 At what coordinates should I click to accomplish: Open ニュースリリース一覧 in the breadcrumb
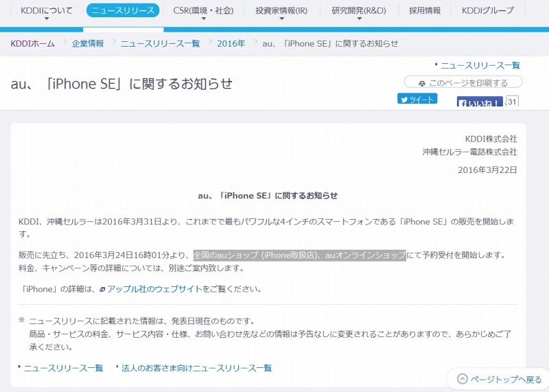tap(160, 44)
